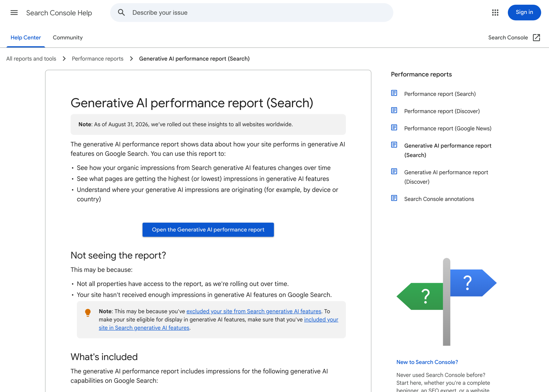Open New to Search Console? link

pyautogui.click(x=427, y=362)
